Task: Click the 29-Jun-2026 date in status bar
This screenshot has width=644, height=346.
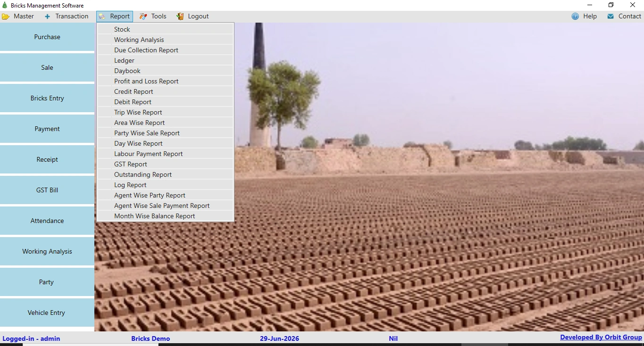Action: coord(279,338)
